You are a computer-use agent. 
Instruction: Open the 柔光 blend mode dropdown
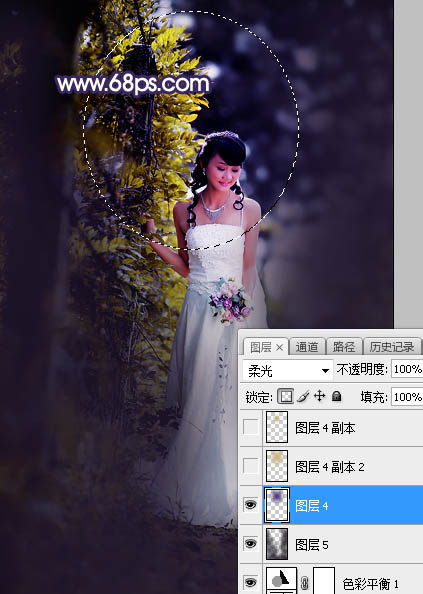(x=288, y=370)
